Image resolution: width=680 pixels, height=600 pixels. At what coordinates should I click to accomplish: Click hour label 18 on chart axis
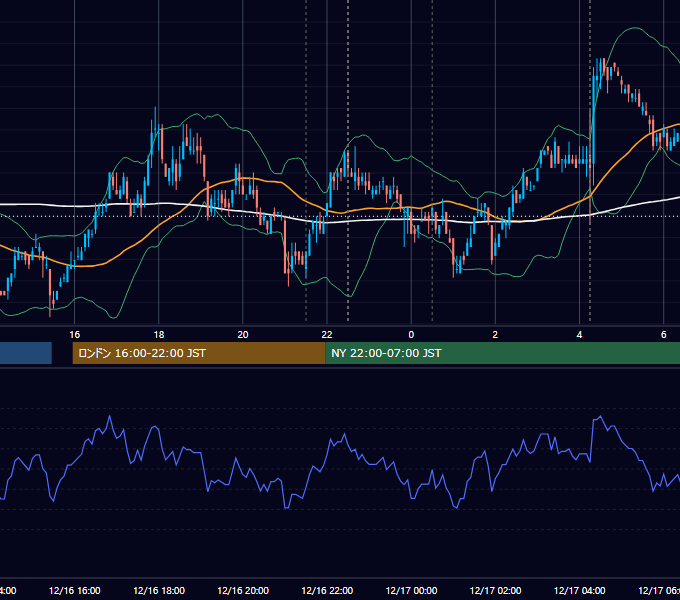tap(159, 335)
